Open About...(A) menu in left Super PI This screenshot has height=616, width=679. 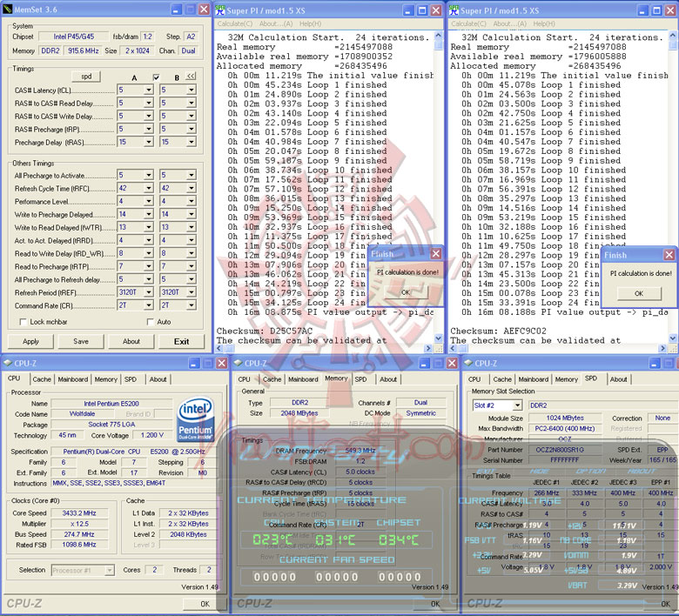276,23
